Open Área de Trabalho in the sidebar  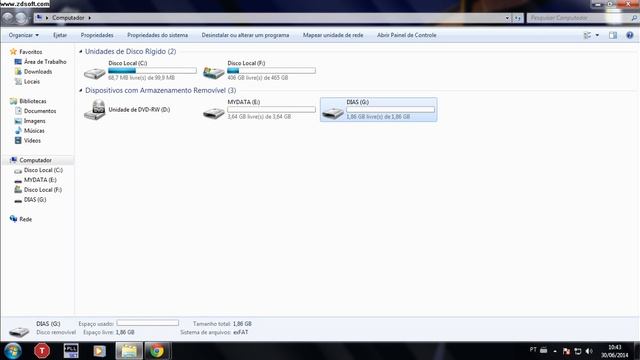(x=45, y=62)
